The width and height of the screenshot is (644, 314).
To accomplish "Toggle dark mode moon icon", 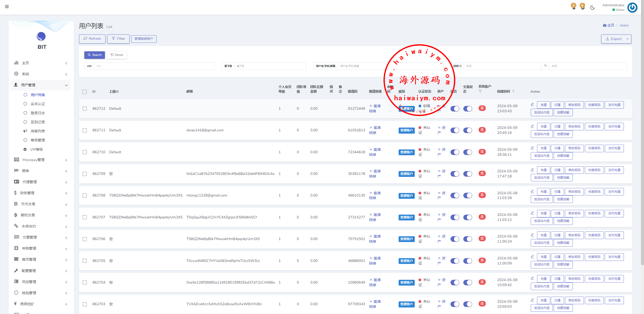I will (x=592, y=8).
